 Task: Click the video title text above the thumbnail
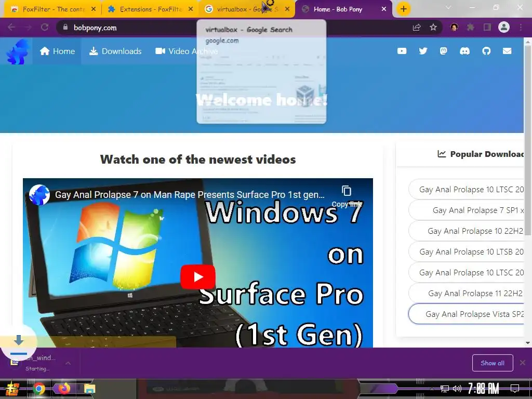pos(190,195)
